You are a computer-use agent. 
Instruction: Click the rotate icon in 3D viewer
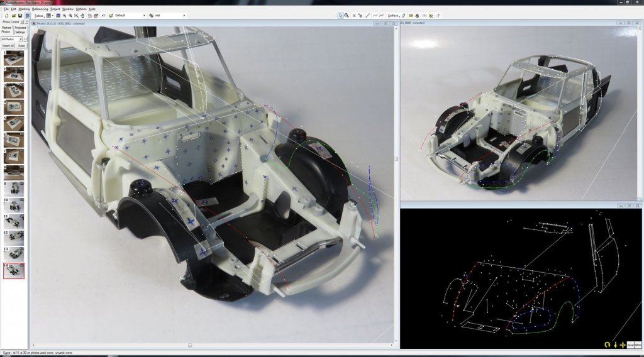tap(607, 344)
